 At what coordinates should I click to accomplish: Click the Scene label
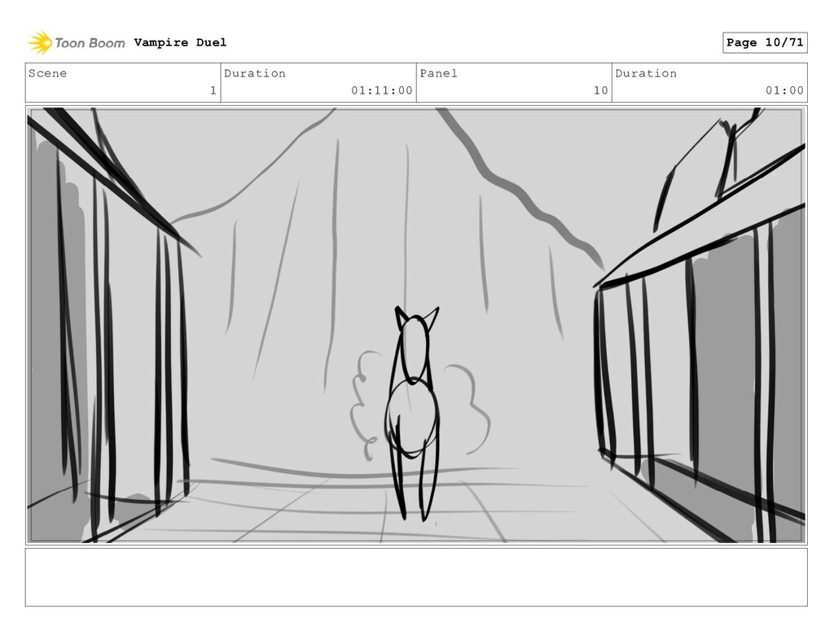pyautogui.click(x=48, y=73)
